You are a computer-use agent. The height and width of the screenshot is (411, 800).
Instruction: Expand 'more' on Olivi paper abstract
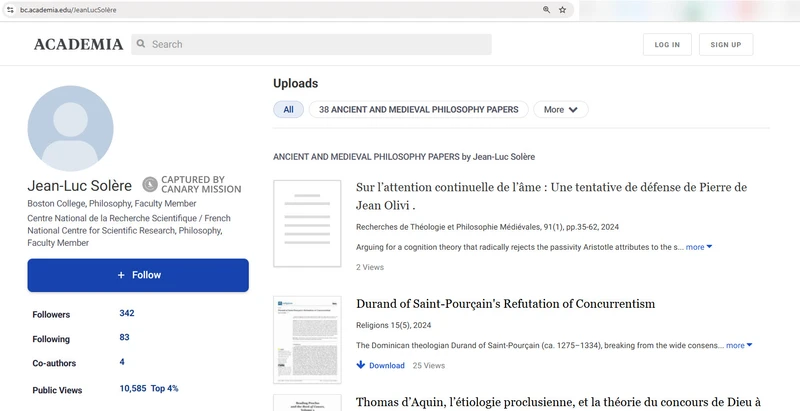pyautogui.click(x=699, y=247)
